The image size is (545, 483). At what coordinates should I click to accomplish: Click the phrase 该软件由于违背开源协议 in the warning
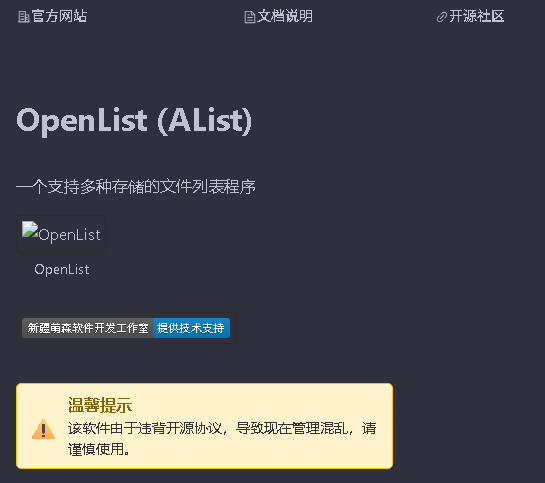pyautogui.click(x=145, y=428)
